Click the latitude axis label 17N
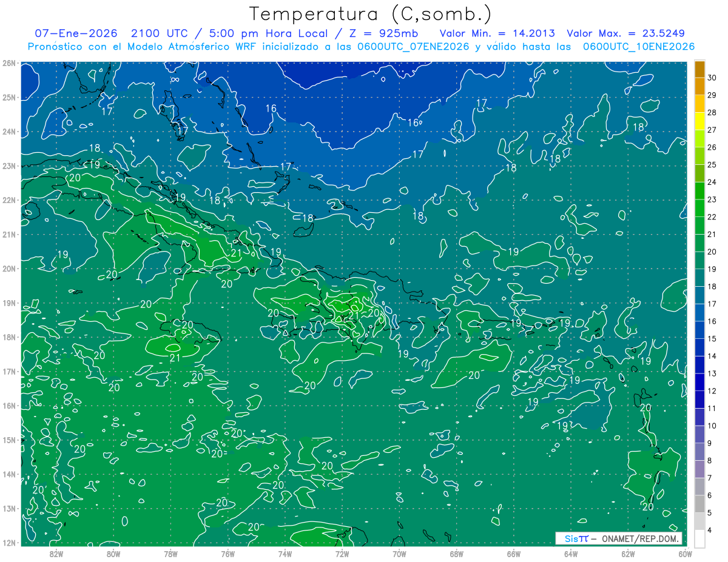 pos(8,371)
